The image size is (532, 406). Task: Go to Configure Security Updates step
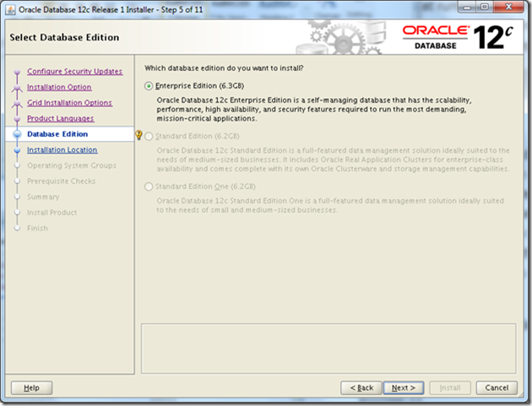(x=74, y=72)
